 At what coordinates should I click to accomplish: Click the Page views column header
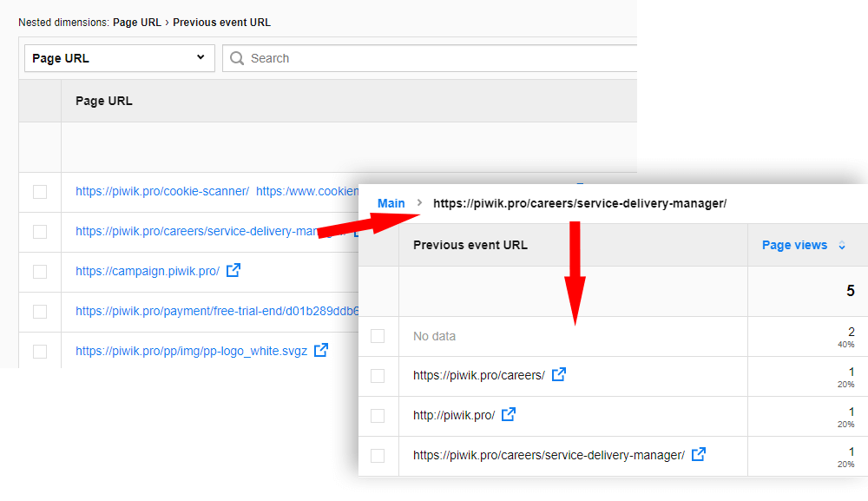click(794, 245)
